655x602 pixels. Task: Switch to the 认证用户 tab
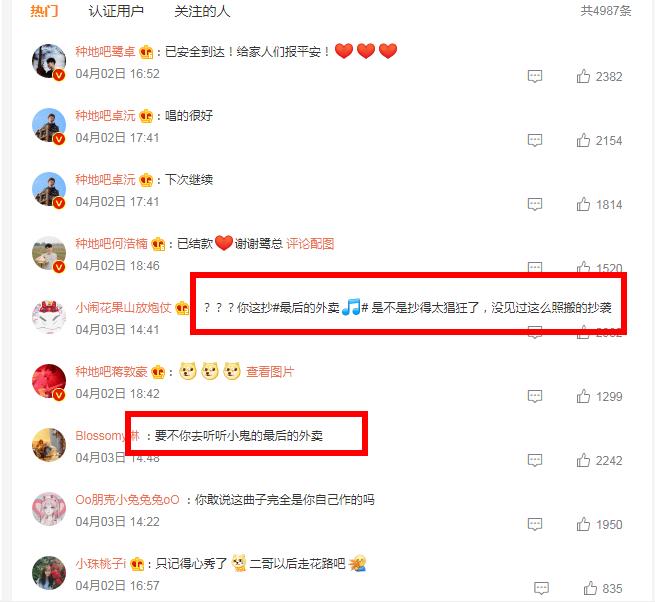click(116, 11)
